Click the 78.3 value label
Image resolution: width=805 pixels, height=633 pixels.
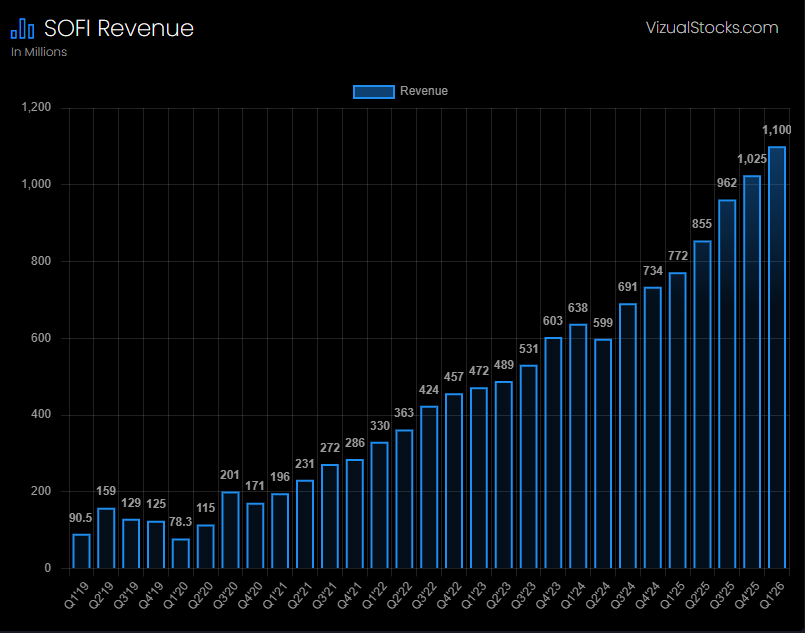[180, 522]
